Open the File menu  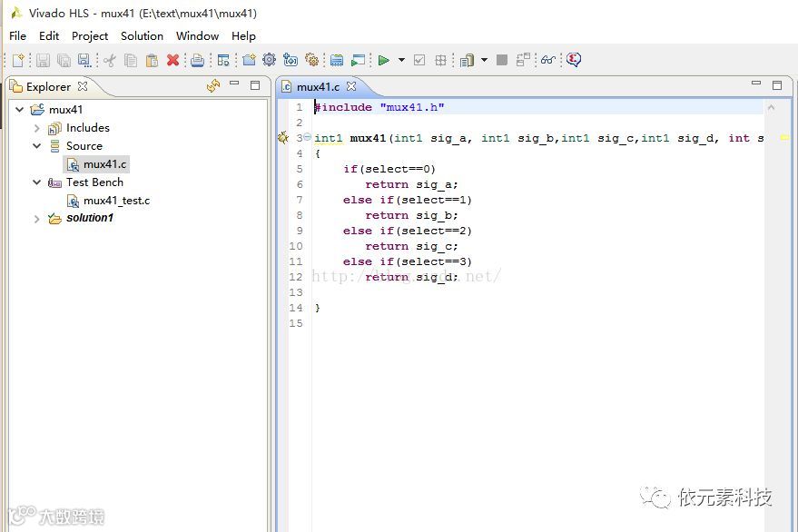tap(18, 36)
